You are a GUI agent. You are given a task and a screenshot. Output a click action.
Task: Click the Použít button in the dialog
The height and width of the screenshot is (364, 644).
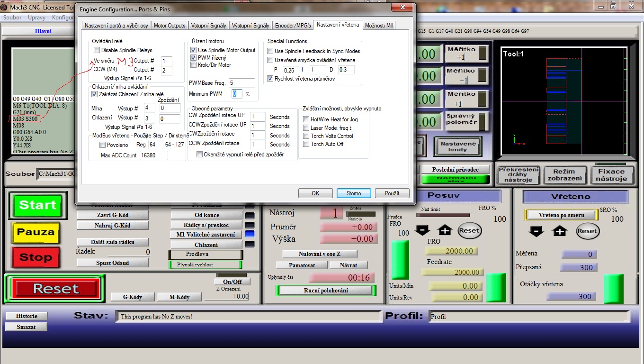[x=392, y=193]
